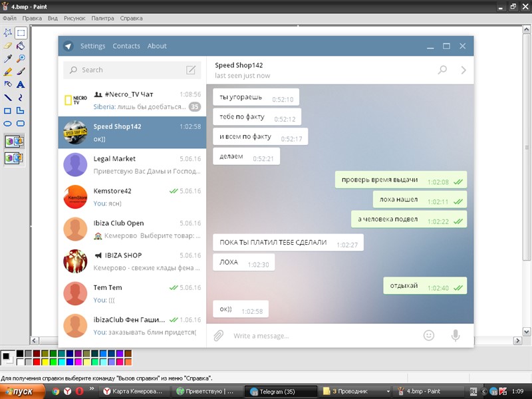Click the compose new message icon
This screenshot has width=532, height=399.
pos(191,70)
